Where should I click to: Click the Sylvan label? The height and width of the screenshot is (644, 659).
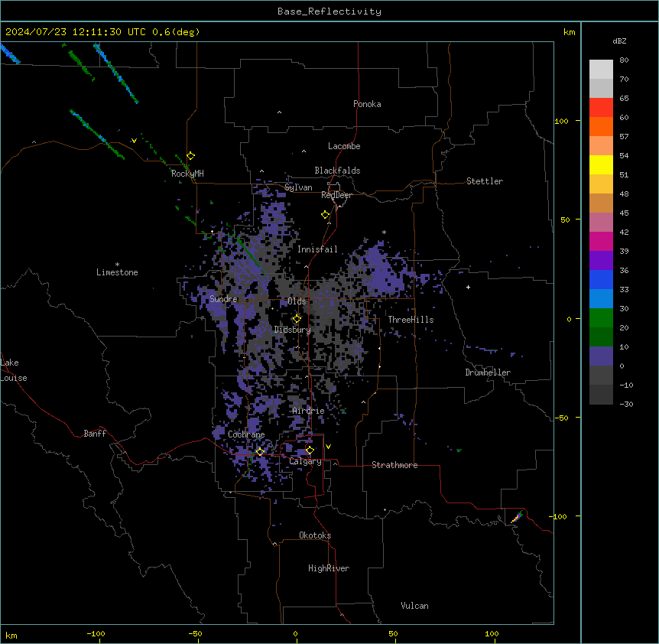click(x=298, y=187)
